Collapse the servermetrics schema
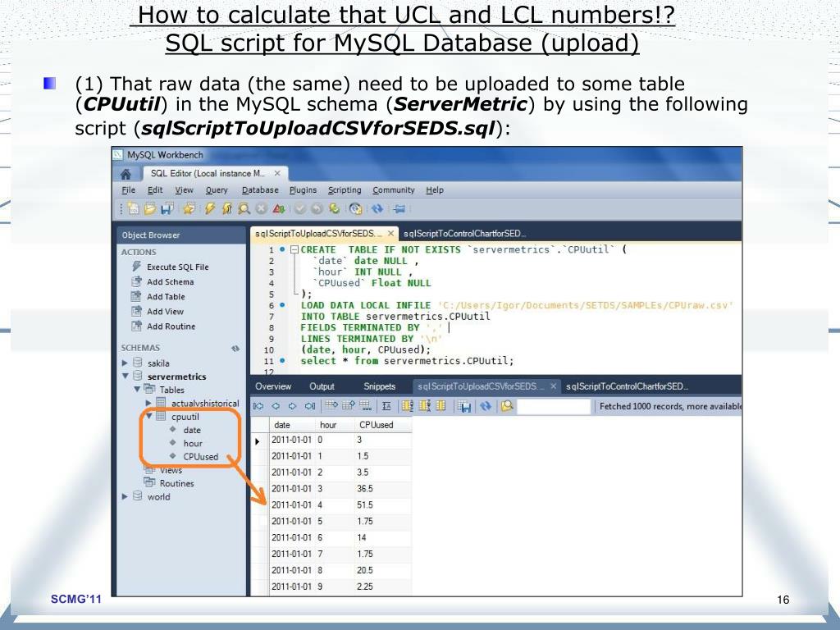The height and width of the screenshot is (630, 840). point(125,376)
